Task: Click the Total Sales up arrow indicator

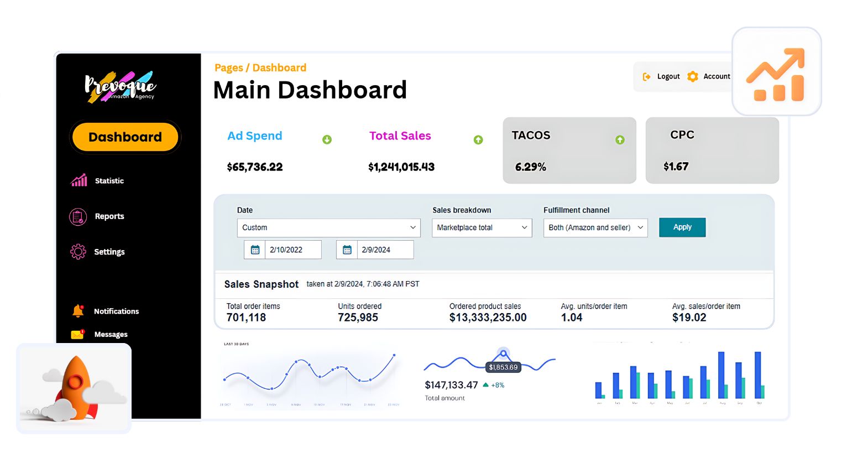Action: pos(478,140)
